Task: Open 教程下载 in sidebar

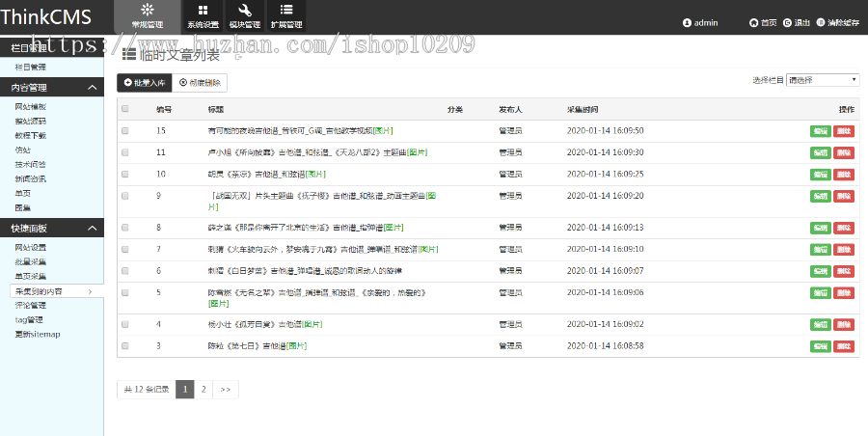Action: [31, 136]
